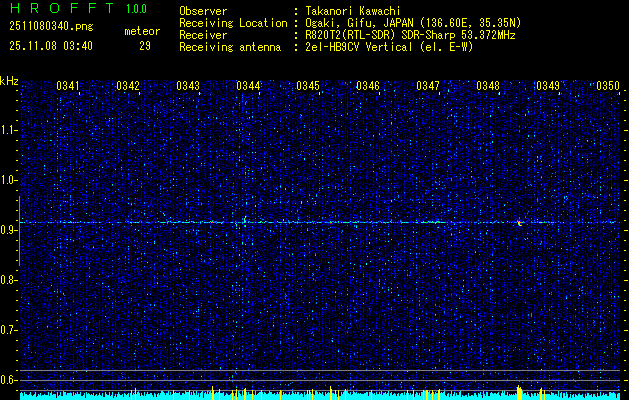
Task: Click the 'Receiving antenna' label
Action: coord(230,47)
